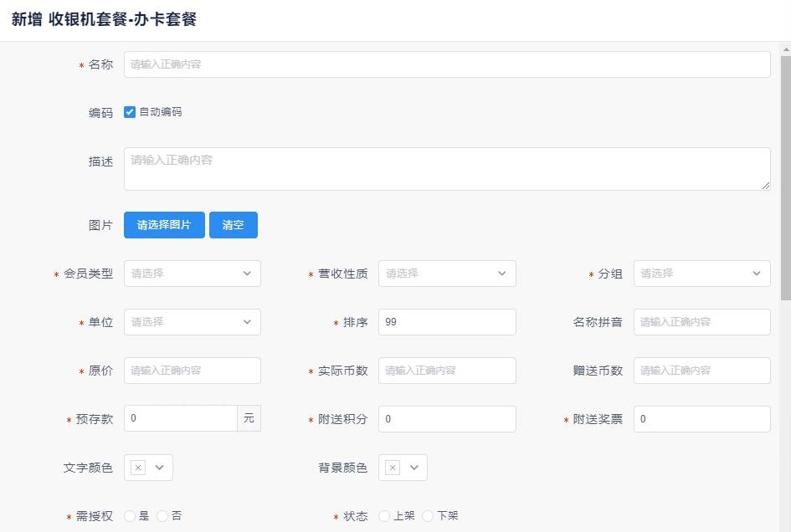Open the 文字颜色 color picker
Image resolution: width=791 pixels, height=532 pixels.
[x=148, y=468]
